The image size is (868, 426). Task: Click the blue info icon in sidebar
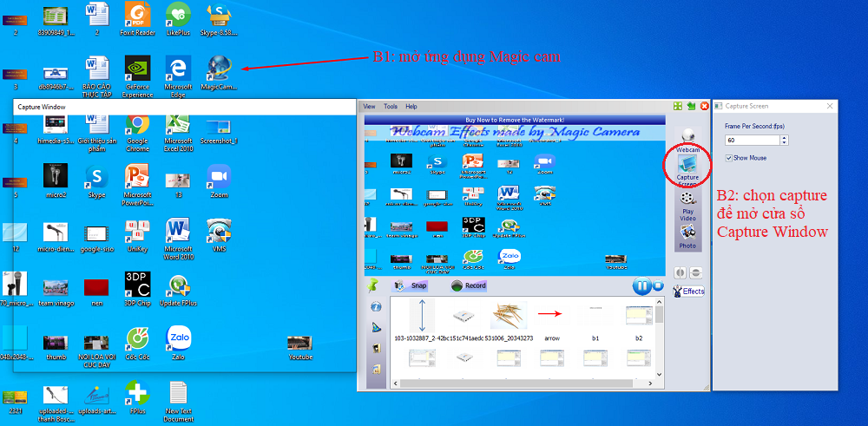tap(376, 307)
